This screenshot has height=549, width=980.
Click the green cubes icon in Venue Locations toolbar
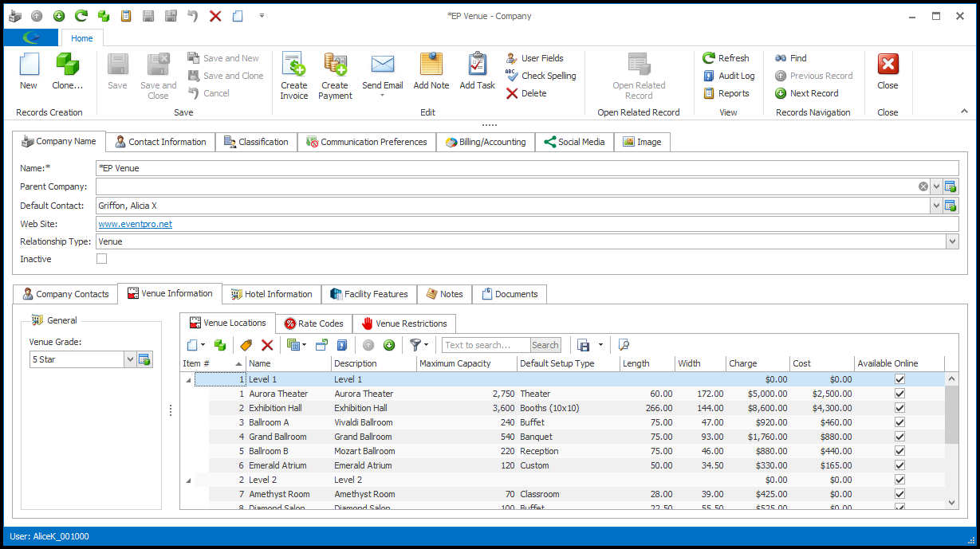[220, 345]
